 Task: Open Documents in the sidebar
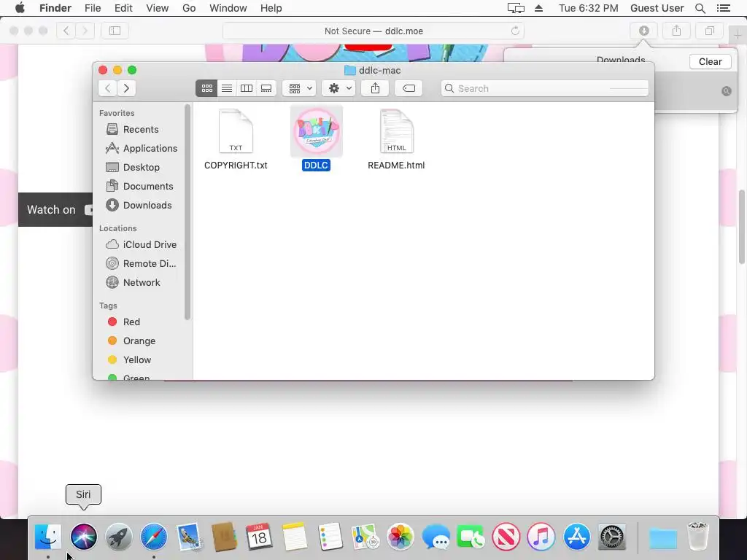pyautogui.click(x=141, y=186)
